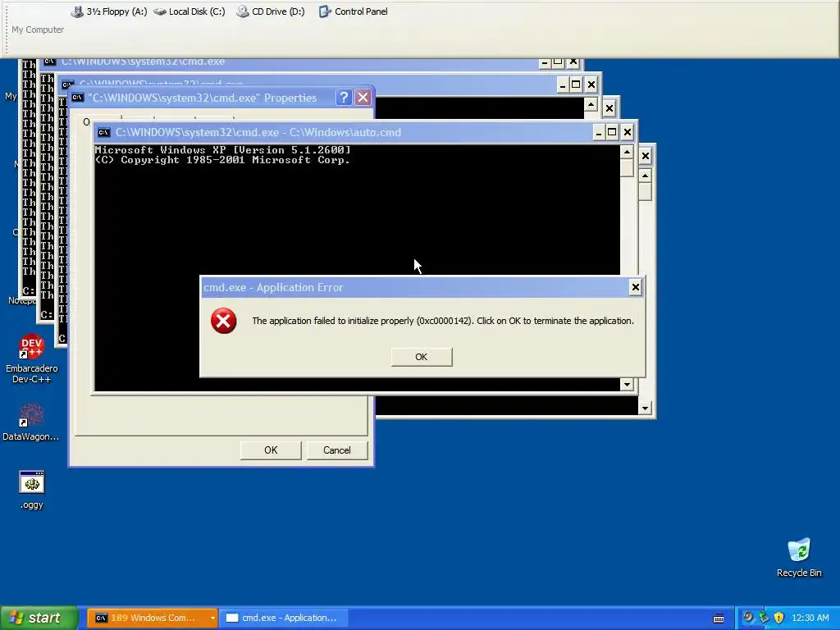Open 3½ Floppy (A:) from the toolbar
Screen dimensions: 840x630
tap(109, 11)
